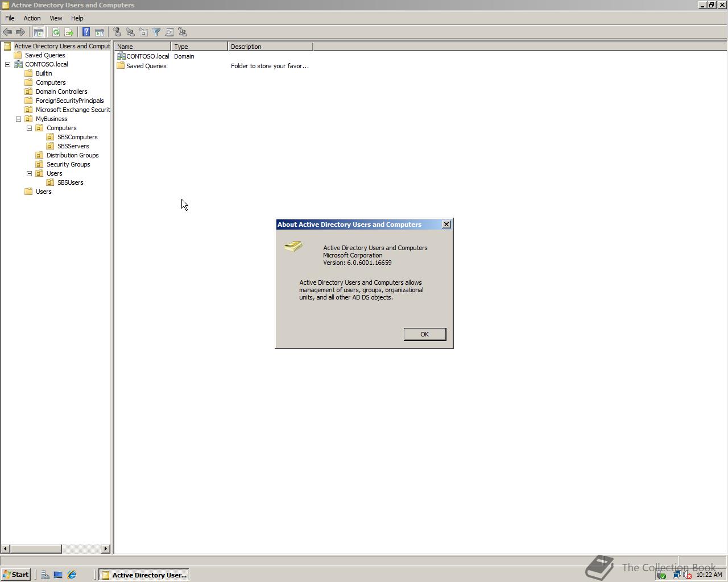Select the SBSUsers OU
Viewport: 728px width, 582px height.
tap(70, 182)
